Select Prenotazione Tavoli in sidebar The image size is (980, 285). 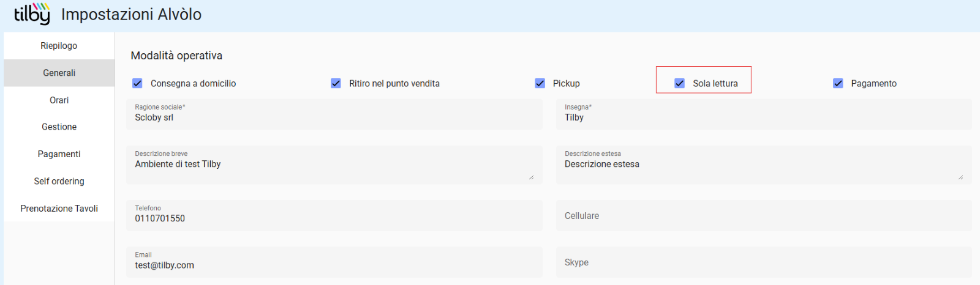59,209
